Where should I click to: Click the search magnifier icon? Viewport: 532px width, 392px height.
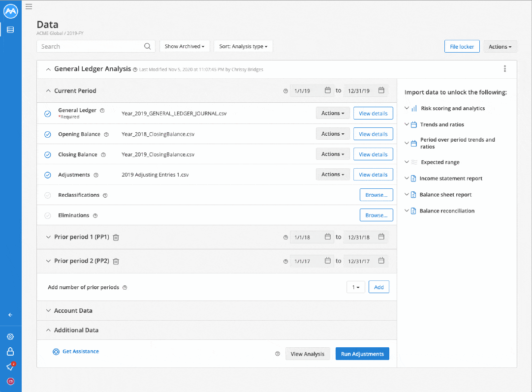point(147,46)
